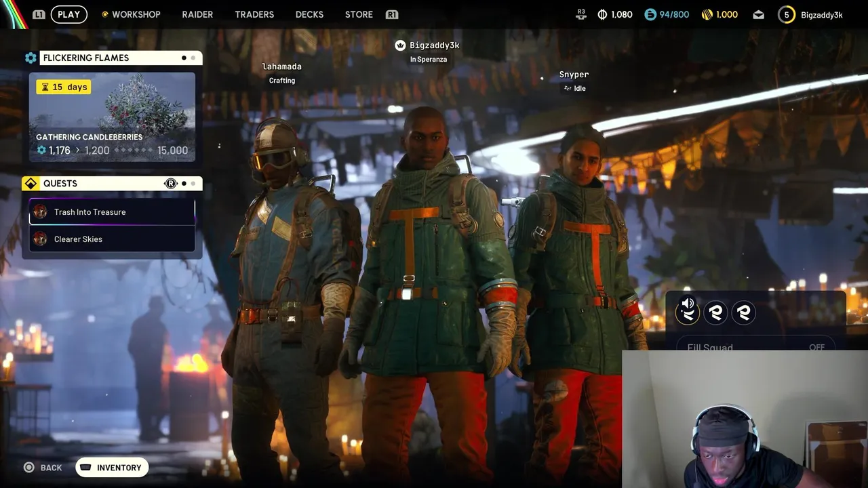Click the Quests diamond icon
This screenshot has height=488, width=868.
click(x=31, y=184)
